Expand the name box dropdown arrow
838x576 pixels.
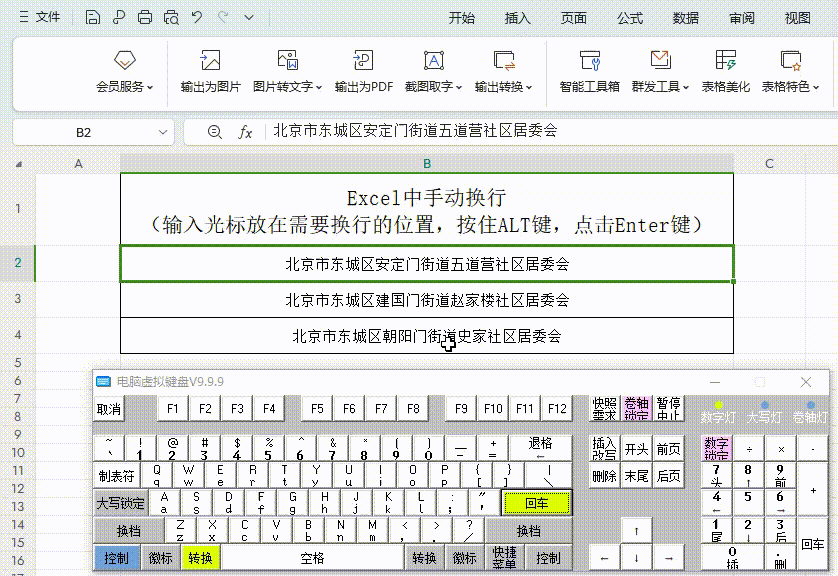click(x=162, y=133)
